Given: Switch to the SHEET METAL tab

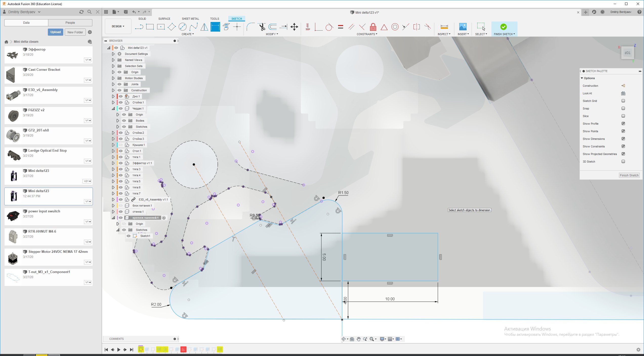Looking at the screenshot, I should (x=190, y=19).
